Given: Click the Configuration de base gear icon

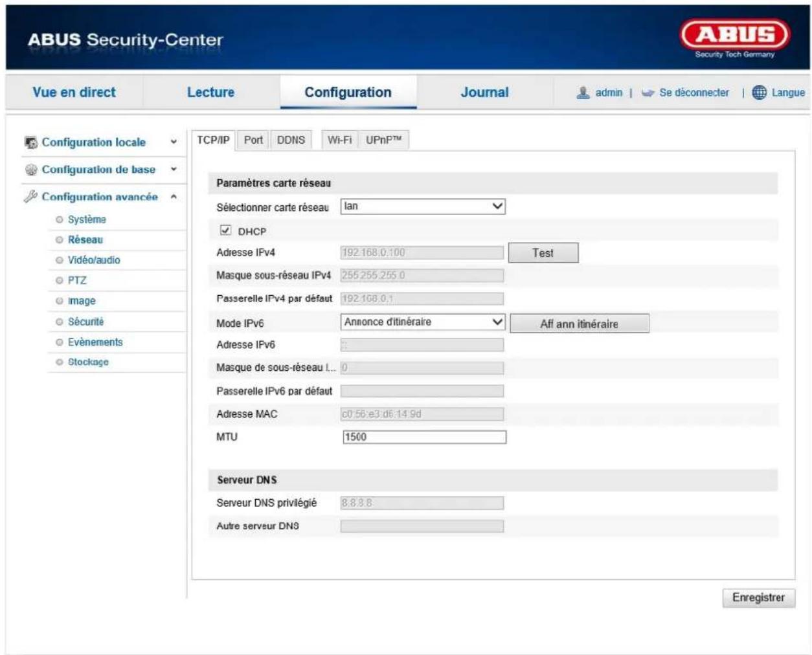Looking at the screenshot, I should 31,170.
